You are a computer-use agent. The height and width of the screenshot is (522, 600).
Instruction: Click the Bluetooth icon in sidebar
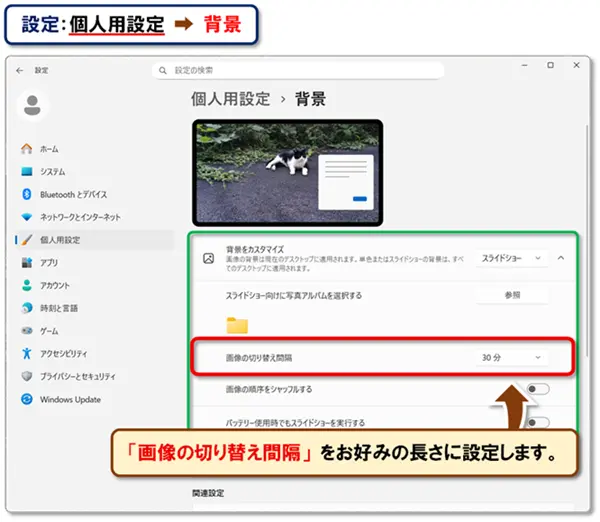(x=26, y=194)
